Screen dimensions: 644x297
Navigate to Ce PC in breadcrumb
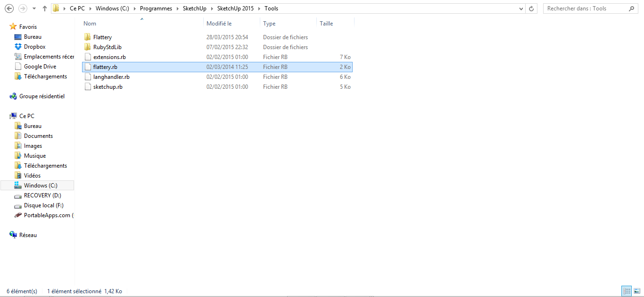[x=77, y=8]
